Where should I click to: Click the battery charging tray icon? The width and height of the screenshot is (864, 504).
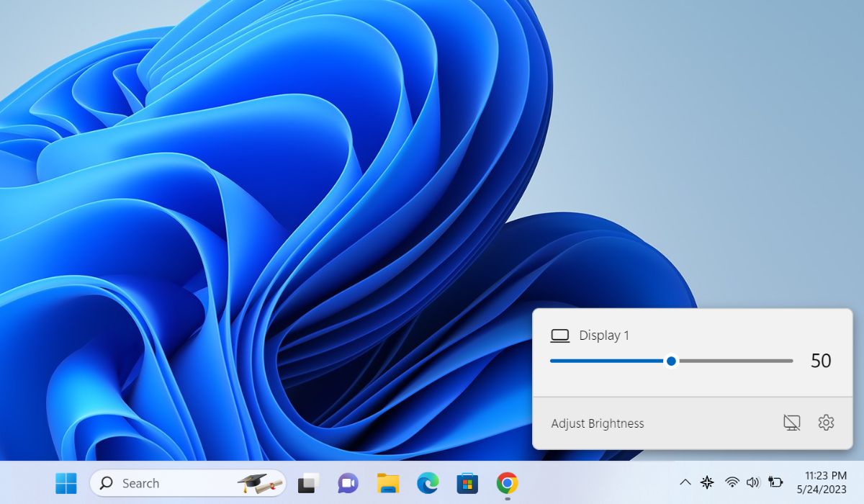pyautogui.click(x=775, y=482)
